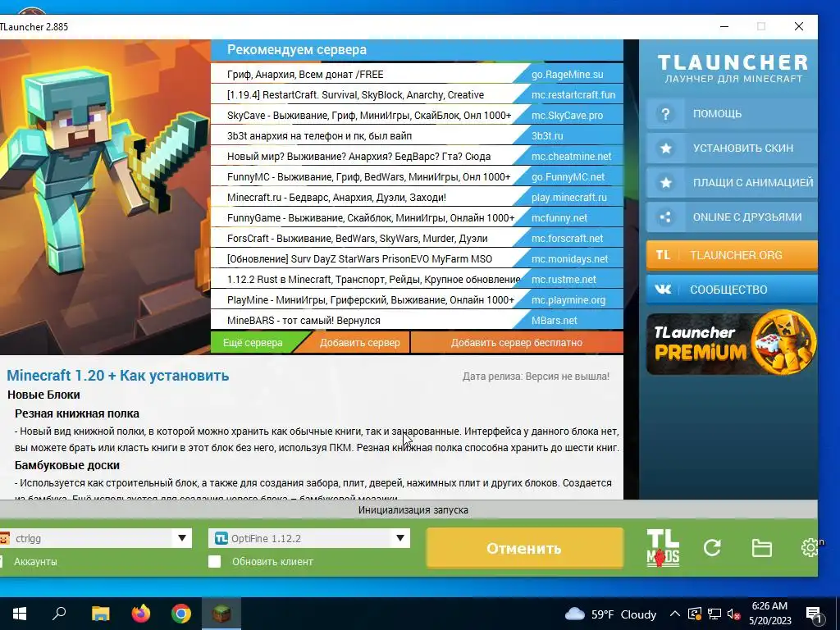
Task: Launch Firefox from taskbar
Action: 141,614
